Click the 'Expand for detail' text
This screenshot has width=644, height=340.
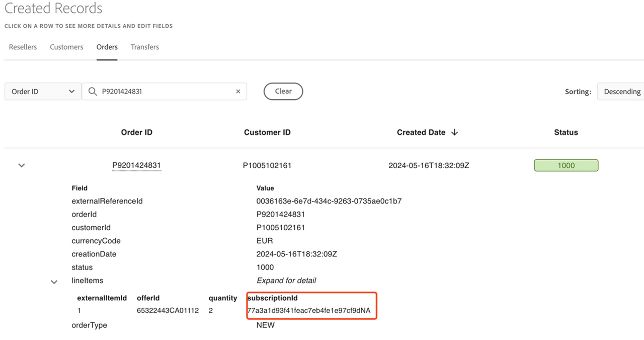click(286, 281)
